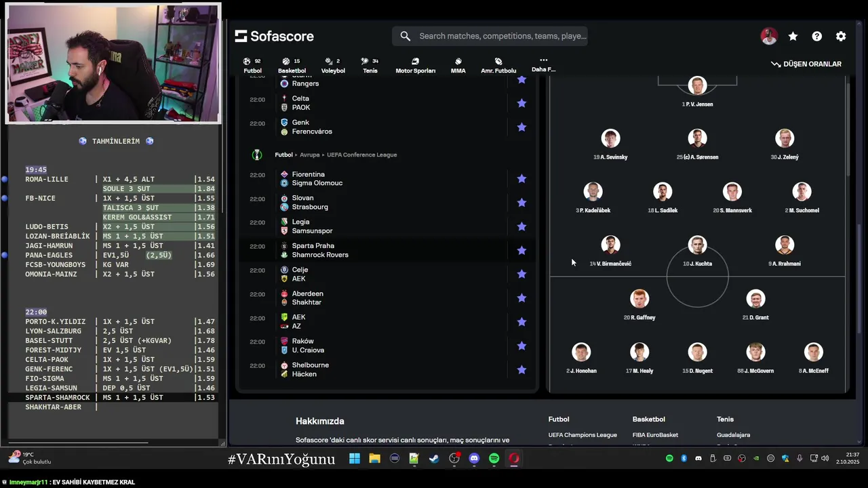The width and height of the screenshot is (868, 488).
Task: Toggle favorite star for Celje vs AEK
Action: 521,274
